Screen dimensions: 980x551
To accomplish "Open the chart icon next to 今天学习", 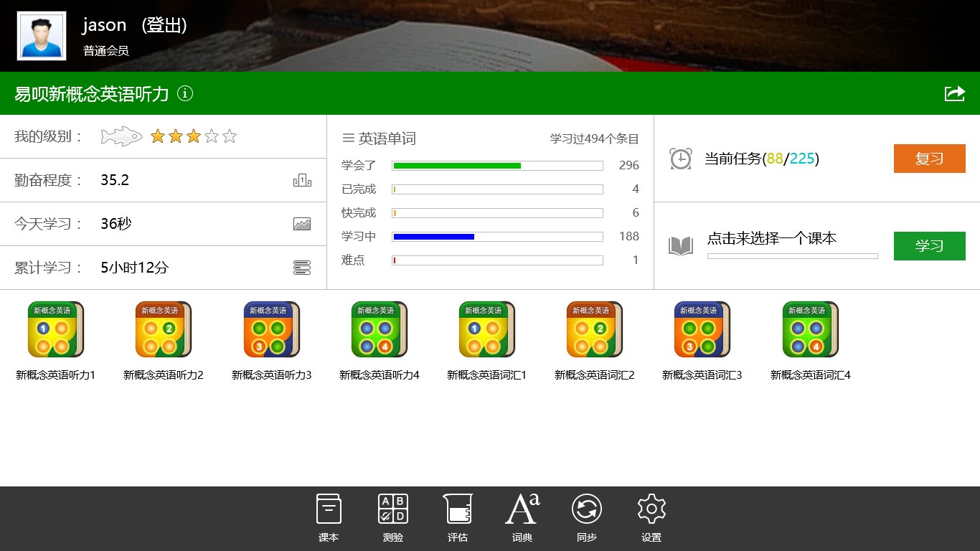I will pyautogui.click(x=302, y=224).
